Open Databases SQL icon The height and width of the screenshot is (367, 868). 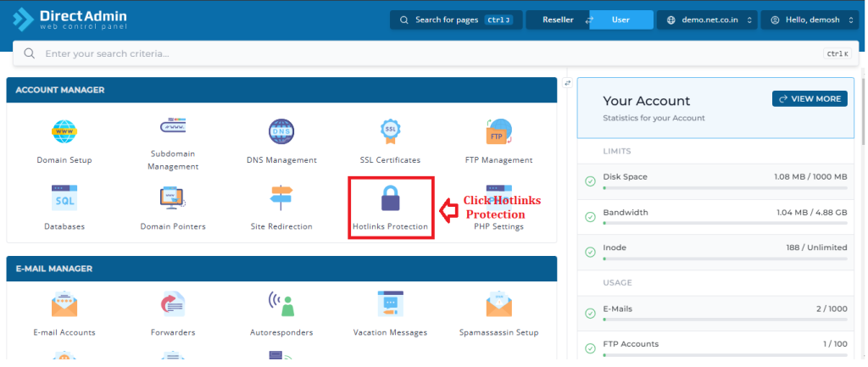(64, 197)
